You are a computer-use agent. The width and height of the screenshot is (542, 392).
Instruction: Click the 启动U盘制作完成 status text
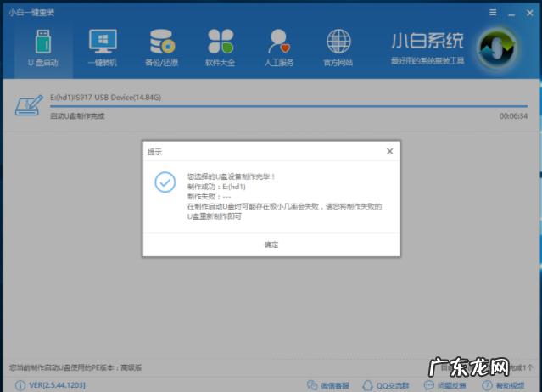pyautogui.click(x=77, y=116)
